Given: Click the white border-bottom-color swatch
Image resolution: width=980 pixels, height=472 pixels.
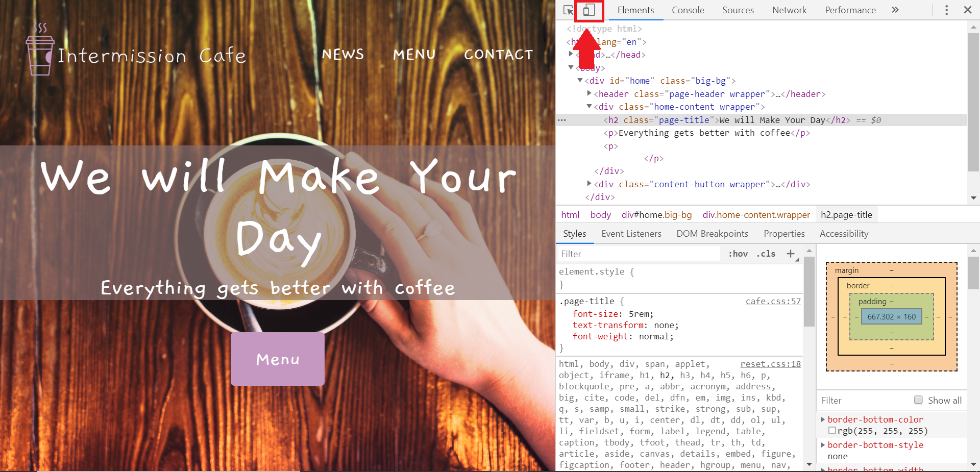Looking at the screenshot, I should point(832,431).
